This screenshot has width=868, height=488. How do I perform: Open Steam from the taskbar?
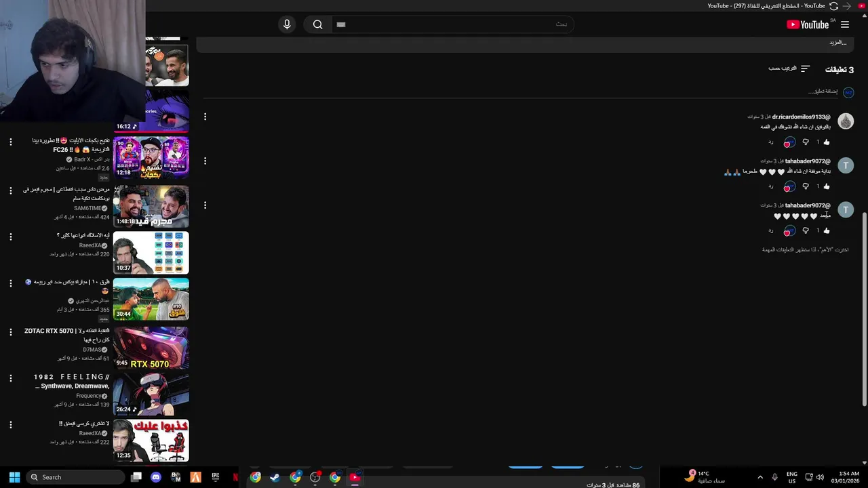pyautogui.click(x=275, y=477)
